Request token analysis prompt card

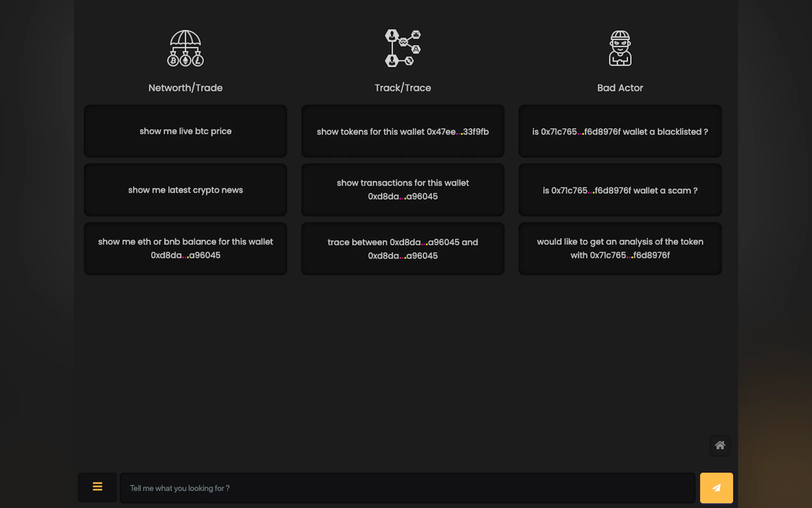tap(620, 248)
